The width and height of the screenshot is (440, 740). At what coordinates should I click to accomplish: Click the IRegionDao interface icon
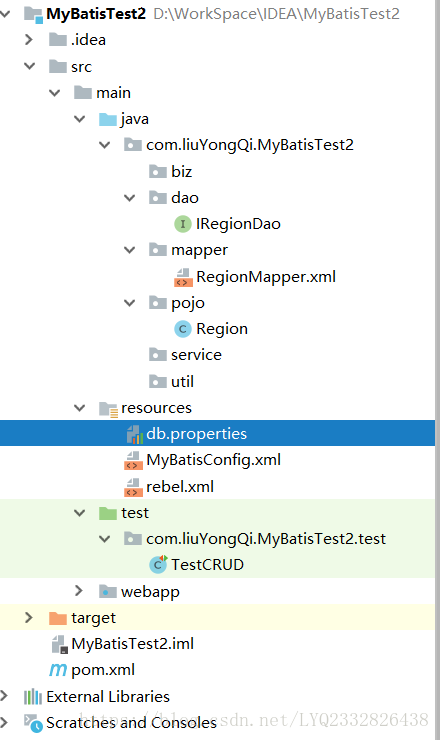(x=183, y=224)
